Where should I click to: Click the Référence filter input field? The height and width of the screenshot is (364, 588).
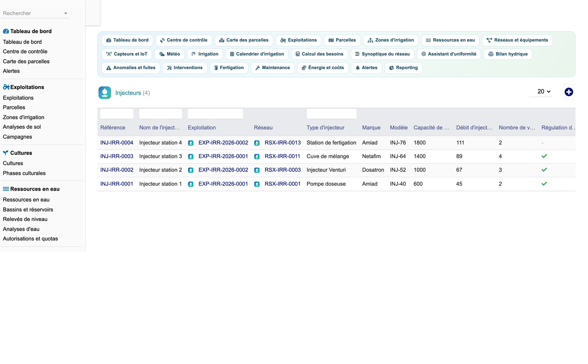[117, 114]
